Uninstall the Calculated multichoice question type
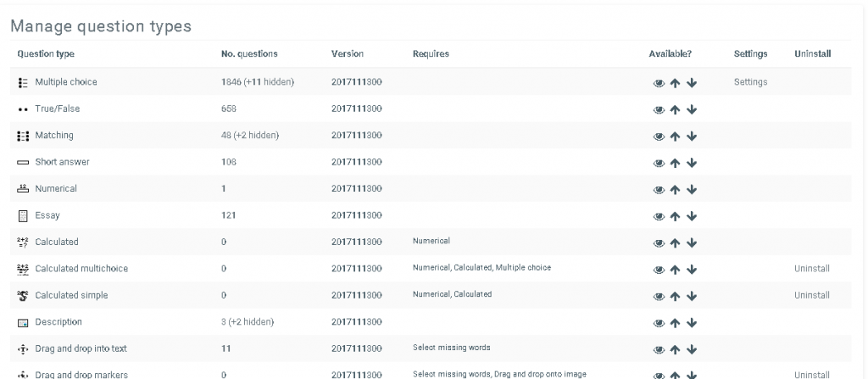This screenshot has height=379, width=868. pos(812,269)
